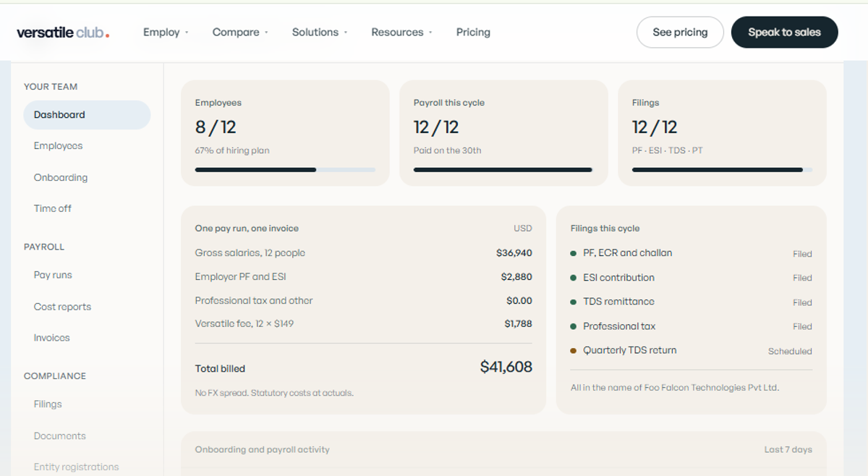Click the Filings 12 / 12 card
The image size is (868, 476).
click(x=722, y=133)
